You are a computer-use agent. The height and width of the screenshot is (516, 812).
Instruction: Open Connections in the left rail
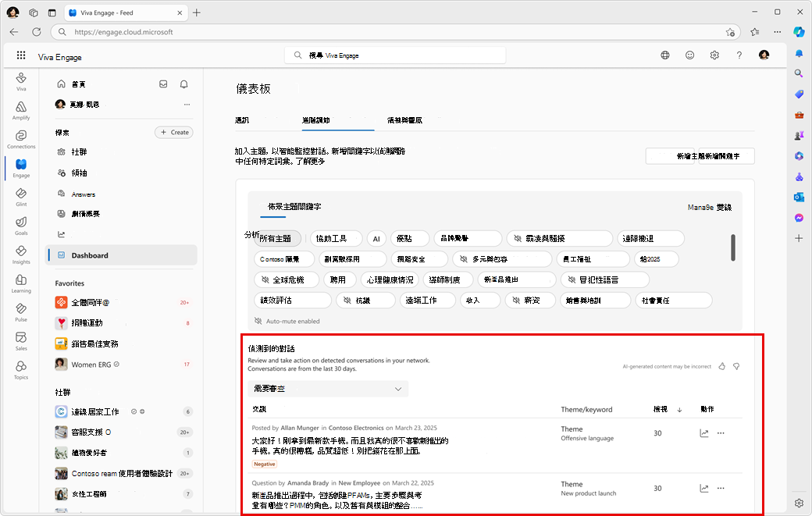pyautogui.click(x=21, y=139)
